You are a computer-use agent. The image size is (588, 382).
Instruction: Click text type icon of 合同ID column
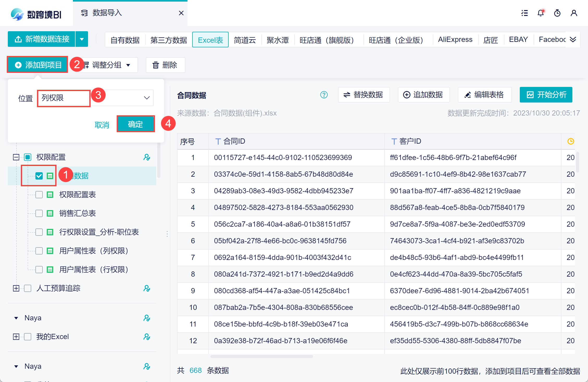point(218,142)
